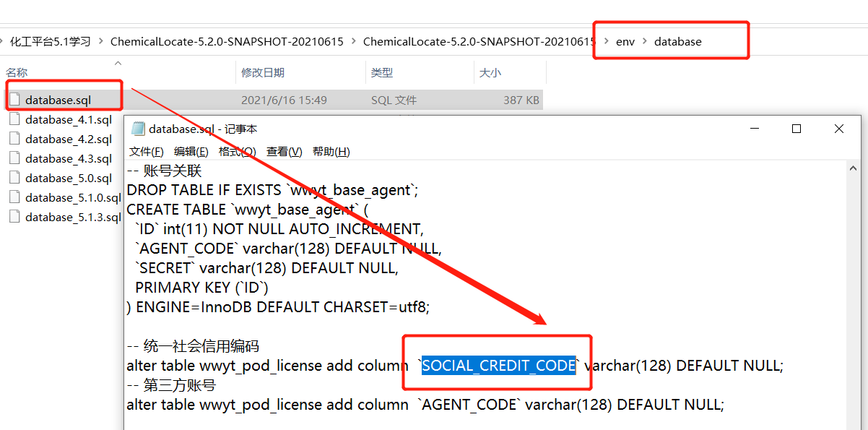Click the SQL 文件 type cell

tap(394, 100)
